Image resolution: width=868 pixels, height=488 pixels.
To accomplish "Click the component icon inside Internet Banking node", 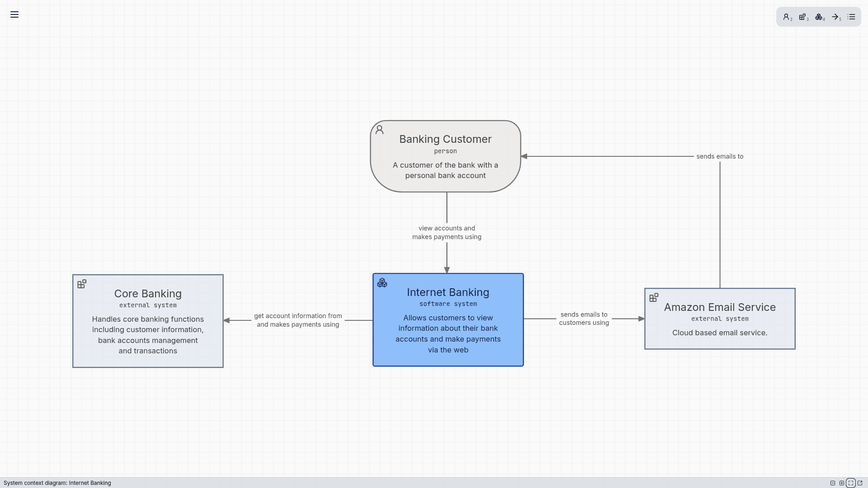I will click(x=382, y=283).
